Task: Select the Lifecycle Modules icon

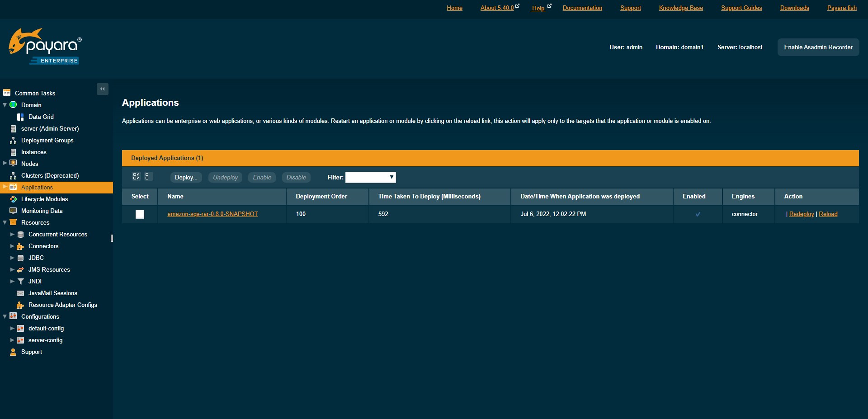Action: pos(14,199)
